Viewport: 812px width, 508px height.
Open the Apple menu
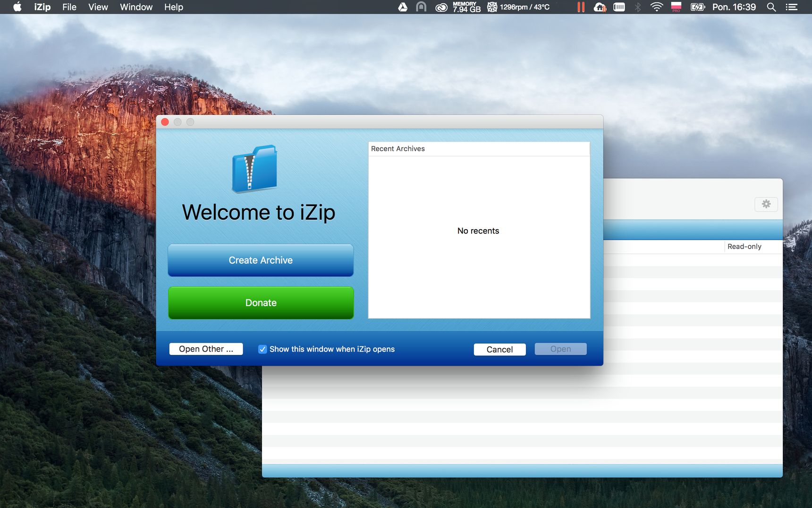[x=17, y=7]
